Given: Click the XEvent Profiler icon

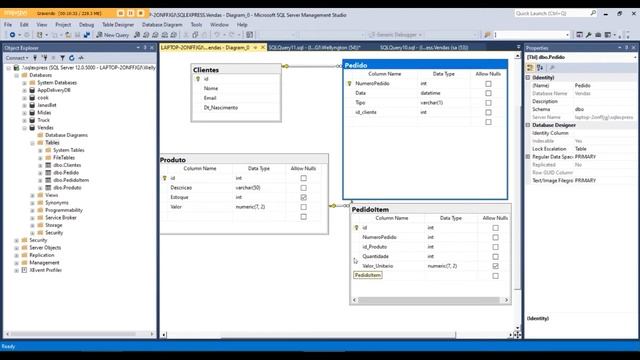Looking at the screenshot, I should pos(24,270).
